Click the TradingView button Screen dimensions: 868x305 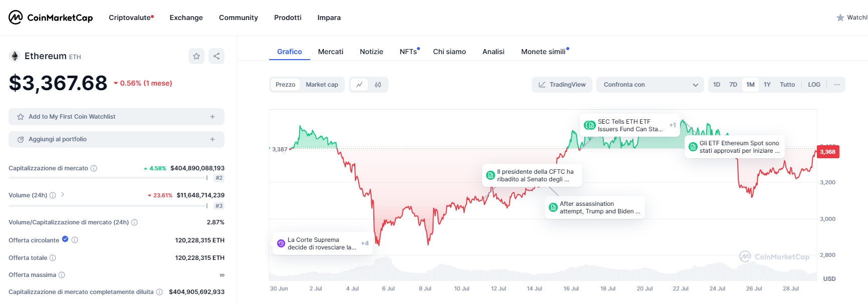(x=562, y=85)
